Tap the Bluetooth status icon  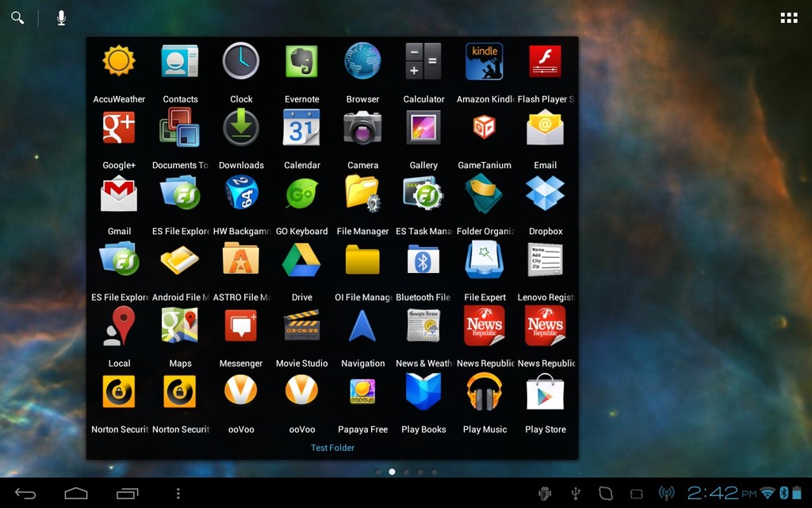[783, 492]
